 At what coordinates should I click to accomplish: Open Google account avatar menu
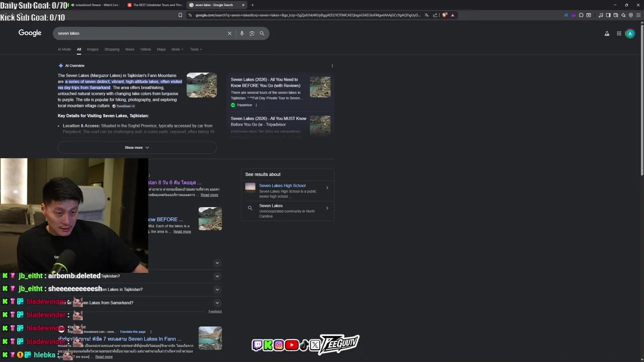point(630,34)
